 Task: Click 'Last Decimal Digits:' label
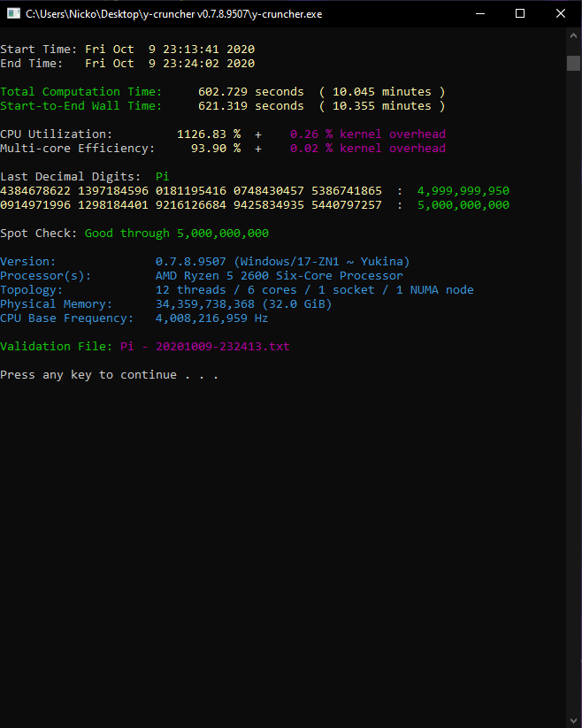point(71,177)
